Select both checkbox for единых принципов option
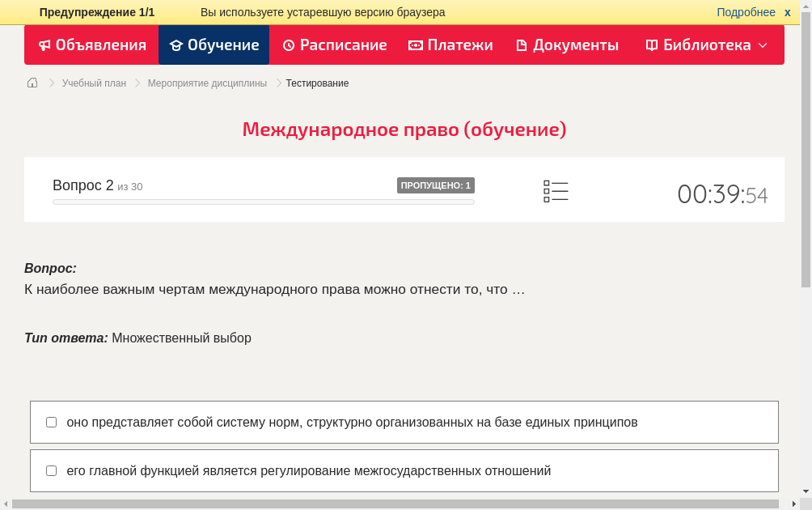812x510 pixels. click(51, 421)
